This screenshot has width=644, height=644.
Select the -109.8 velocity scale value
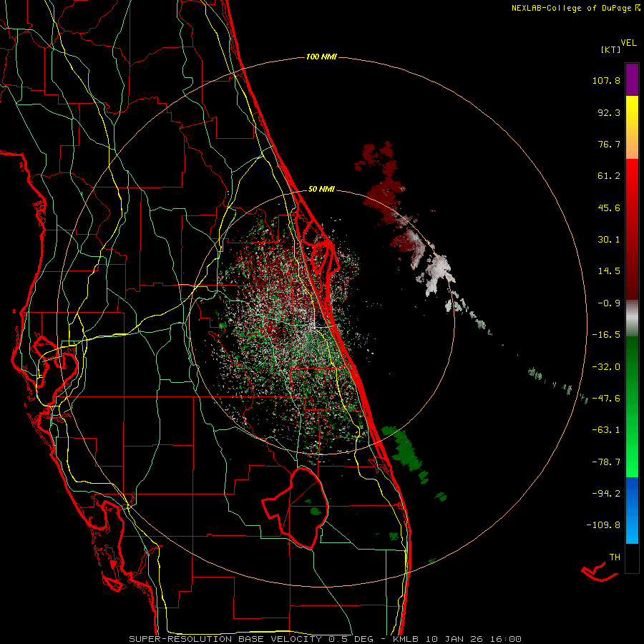pos(603,525)
